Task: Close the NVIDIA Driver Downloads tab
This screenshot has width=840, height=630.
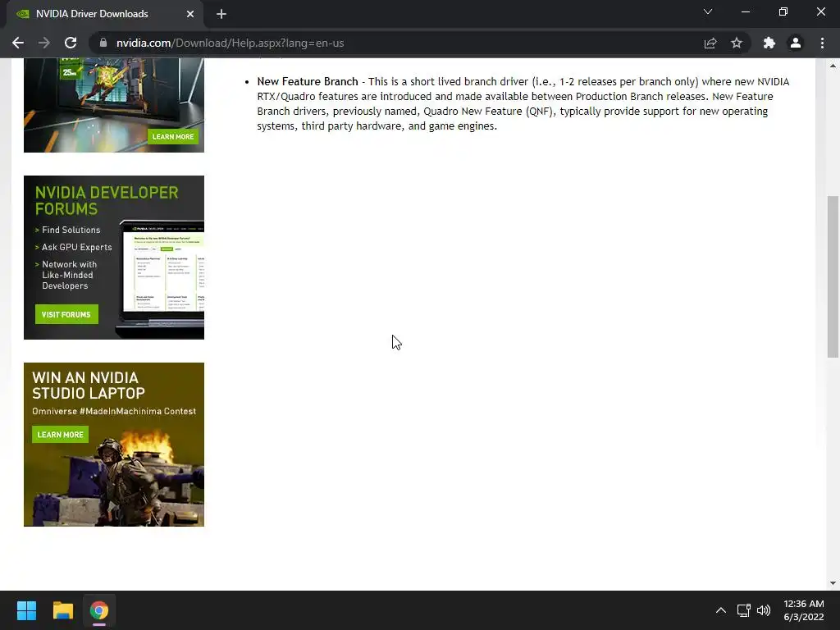Action: click(190, 14)
